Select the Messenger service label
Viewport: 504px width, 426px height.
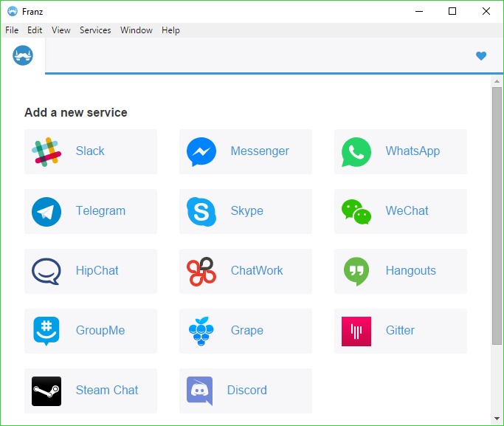tap(260, 151)
